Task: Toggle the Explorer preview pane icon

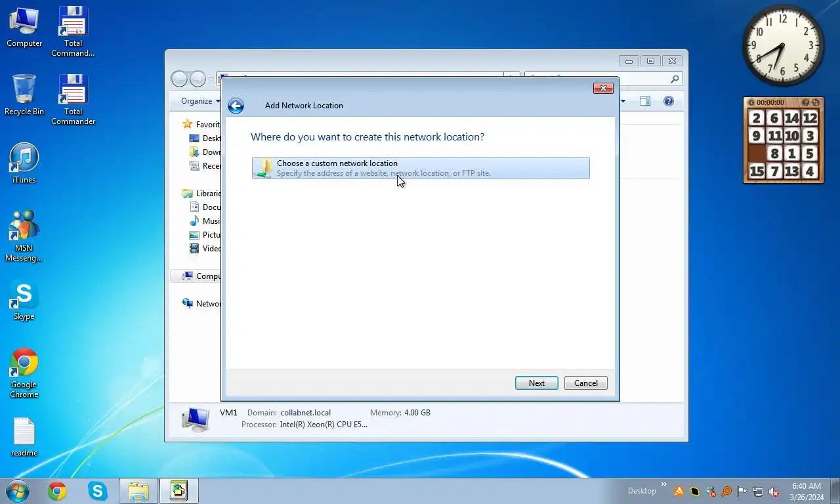Action: pyautogui.click(x=645, y=101)
